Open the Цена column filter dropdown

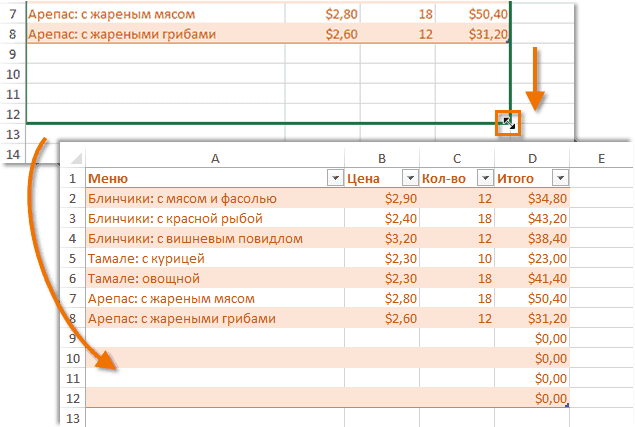410,178
